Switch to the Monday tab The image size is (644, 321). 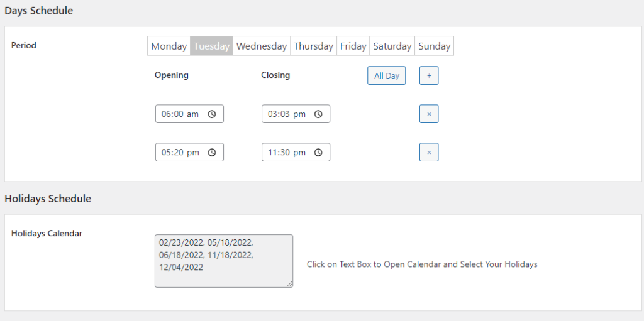coord(169,46)
